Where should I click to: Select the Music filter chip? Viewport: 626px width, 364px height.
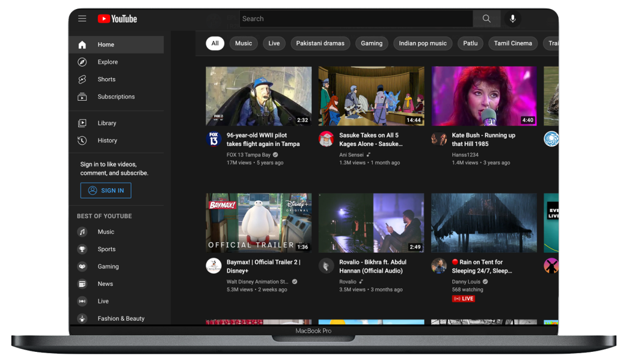pyautogui.click(x=243, y=43)
